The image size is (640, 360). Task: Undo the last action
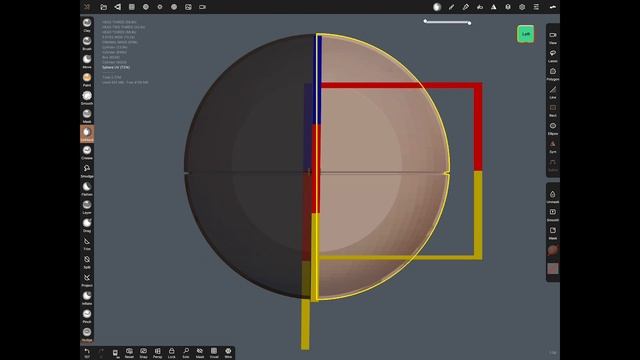pyautogui.click(x=87, y=353)
